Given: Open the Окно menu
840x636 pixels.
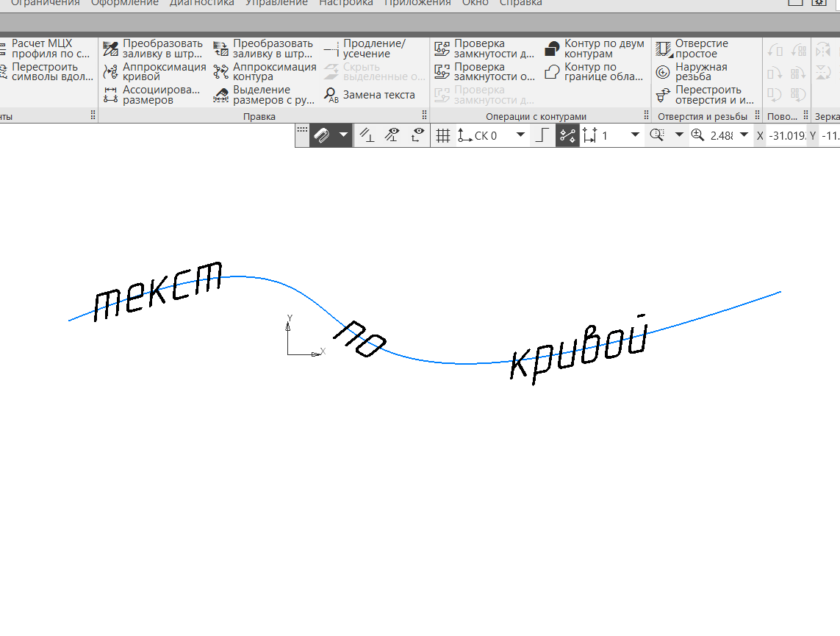Looking at the screenshot, I should [474, 2].
